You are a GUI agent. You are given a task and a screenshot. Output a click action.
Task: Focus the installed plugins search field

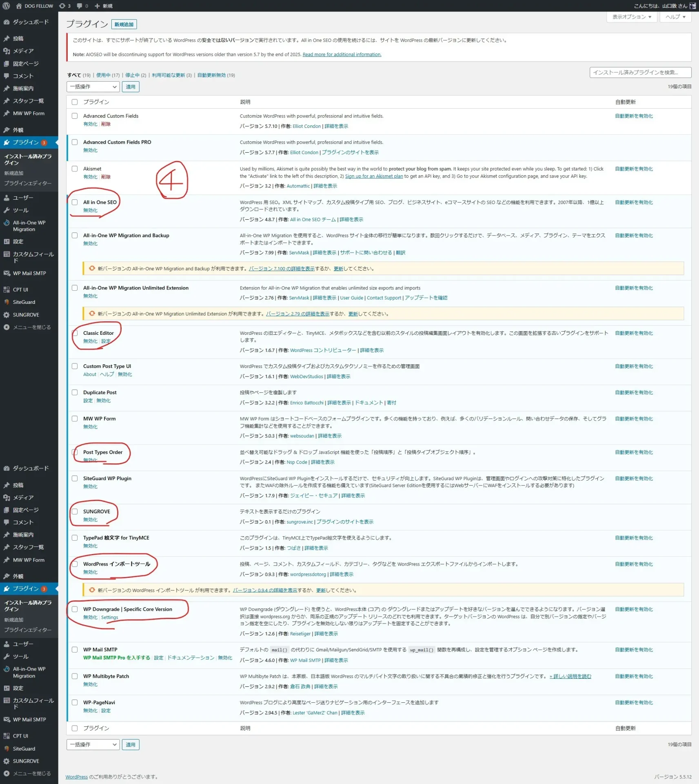click(640, 72)
